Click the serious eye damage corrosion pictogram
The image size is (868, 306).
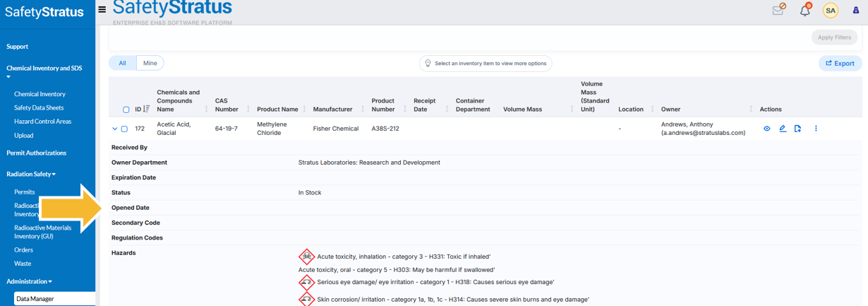pos(306,282)
